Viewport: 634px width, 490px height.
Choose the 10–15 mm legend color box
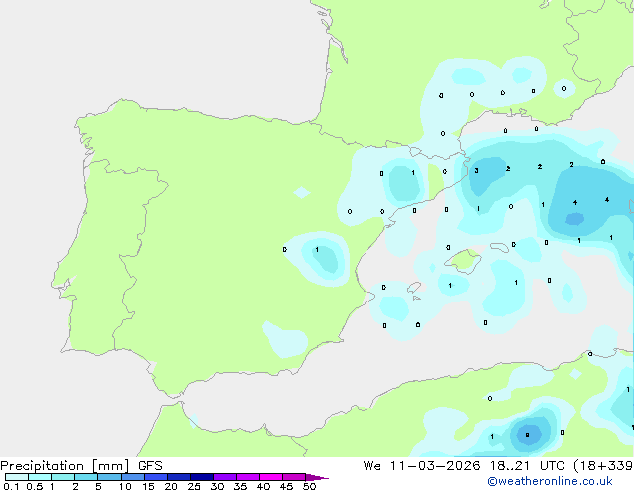[x=133, y=477]
